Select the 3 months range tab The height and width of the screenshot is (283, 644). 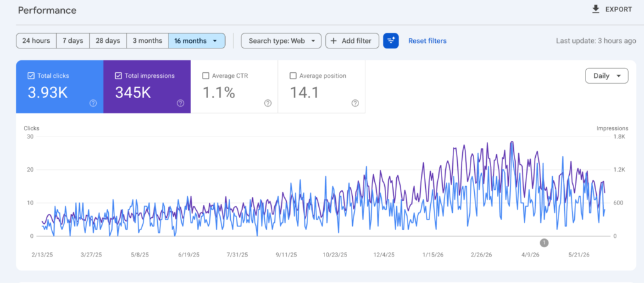147,41
